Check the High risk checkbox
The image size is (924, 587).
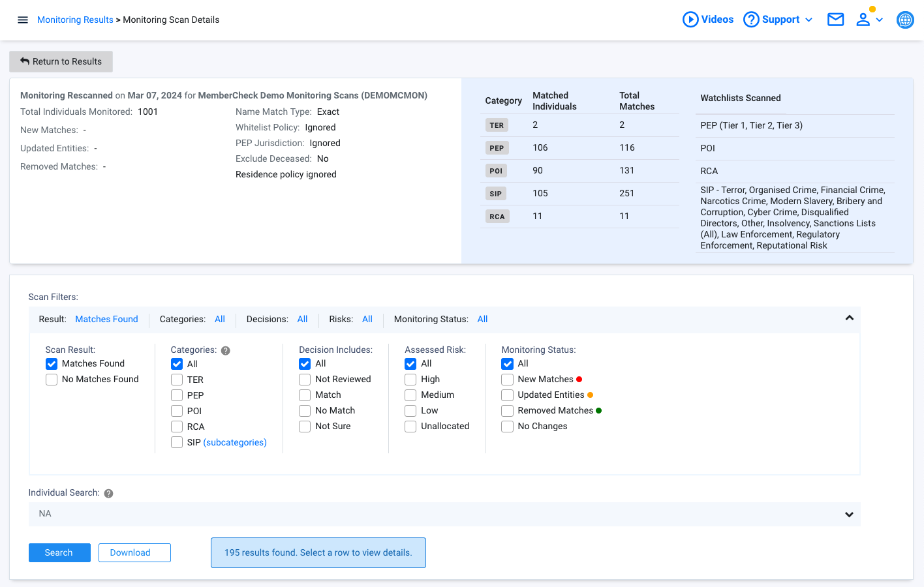410,380
